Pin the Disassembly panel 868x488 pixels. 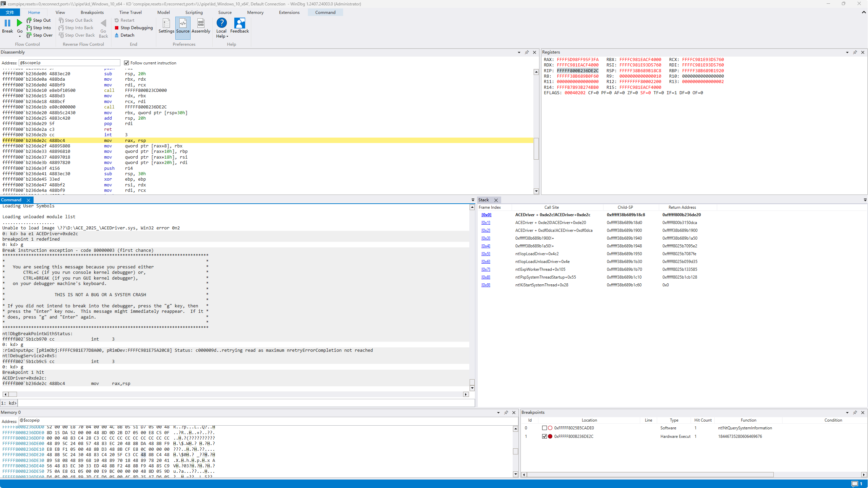pyautogui.click(x=527, y=52)
